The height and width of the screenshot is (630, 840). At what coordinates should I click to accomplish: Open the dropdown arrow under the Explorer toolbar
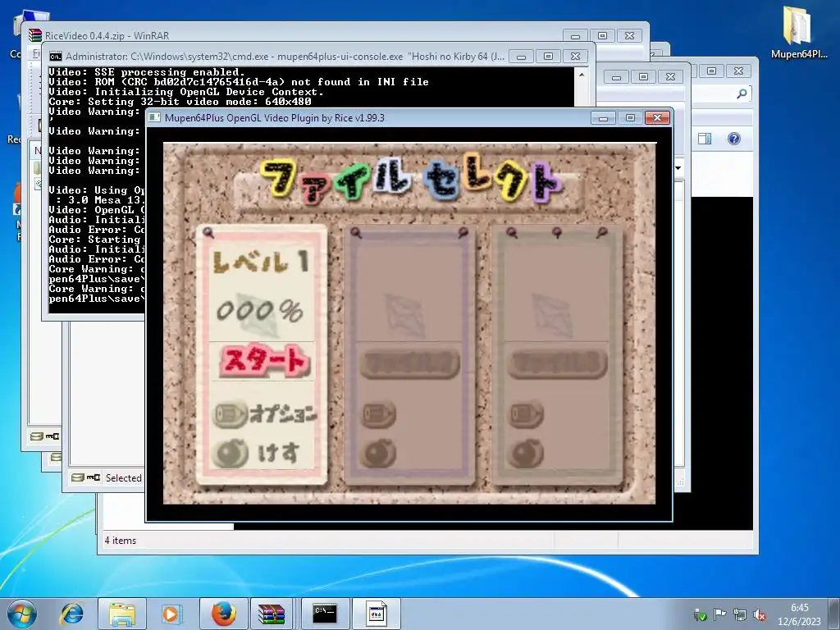point(678,168)
